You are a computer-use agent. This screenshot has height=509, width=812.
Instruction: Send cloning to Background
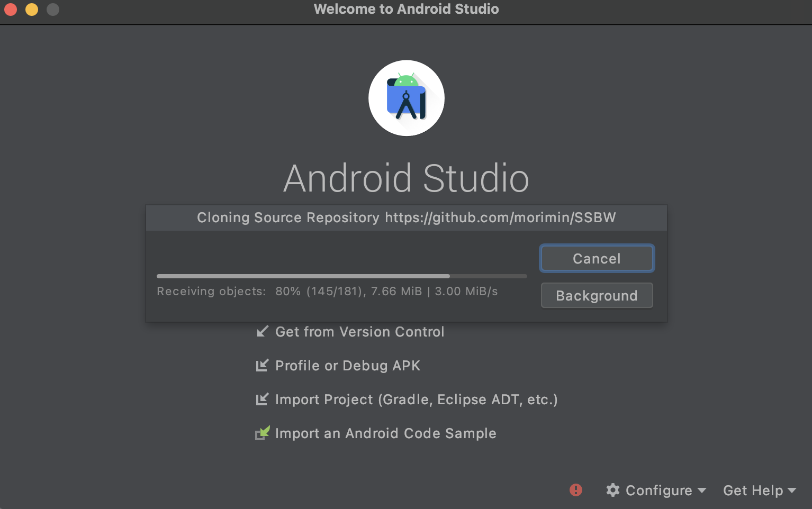597,295
